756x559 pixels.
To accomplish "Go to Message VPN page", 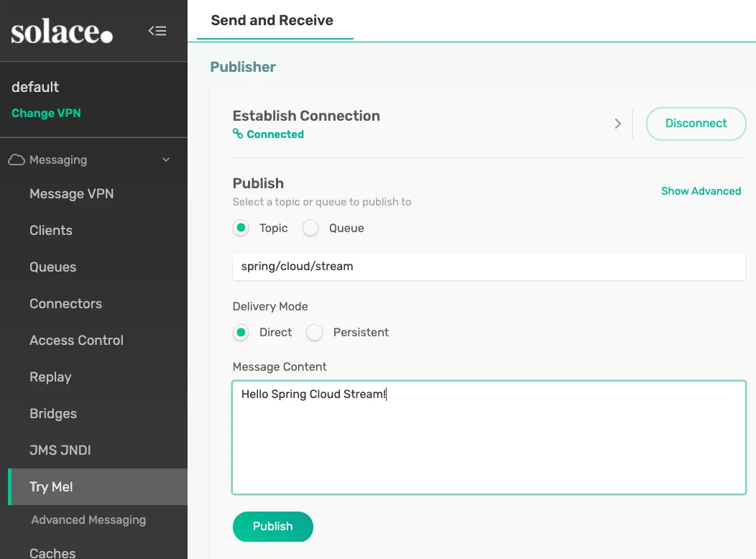I will click(71, 194).
